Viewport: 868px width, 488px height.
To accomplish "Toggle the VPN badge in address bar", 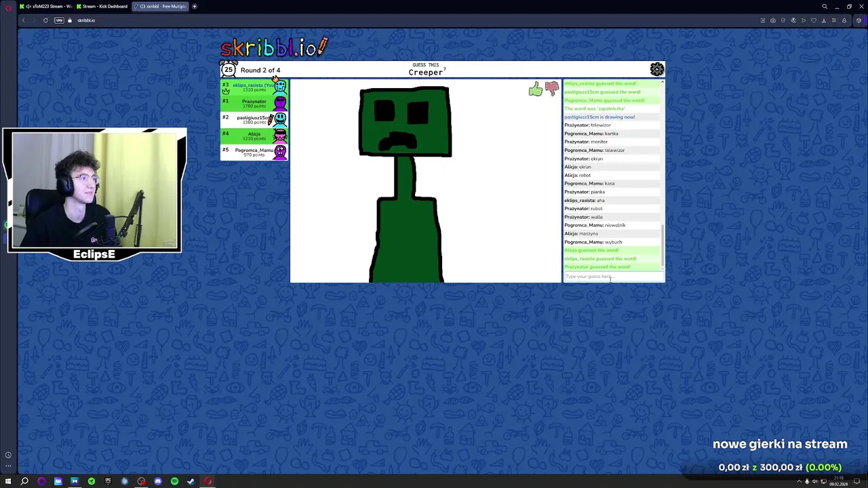I will pos(59,20).
